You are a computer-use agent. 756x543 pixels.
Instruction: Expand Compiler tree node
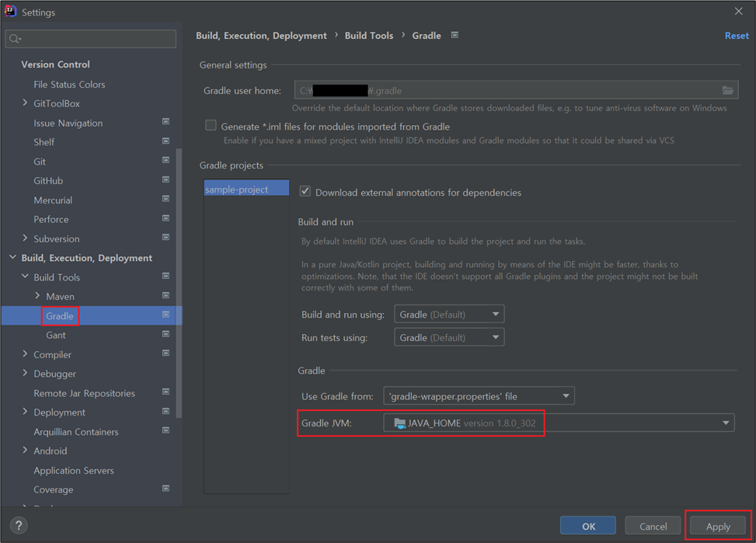pos(25,353)
